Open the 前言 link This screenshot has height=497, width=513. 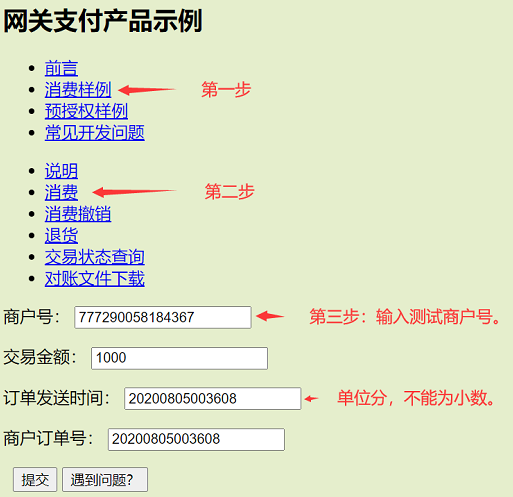click(x=61, y=68)
